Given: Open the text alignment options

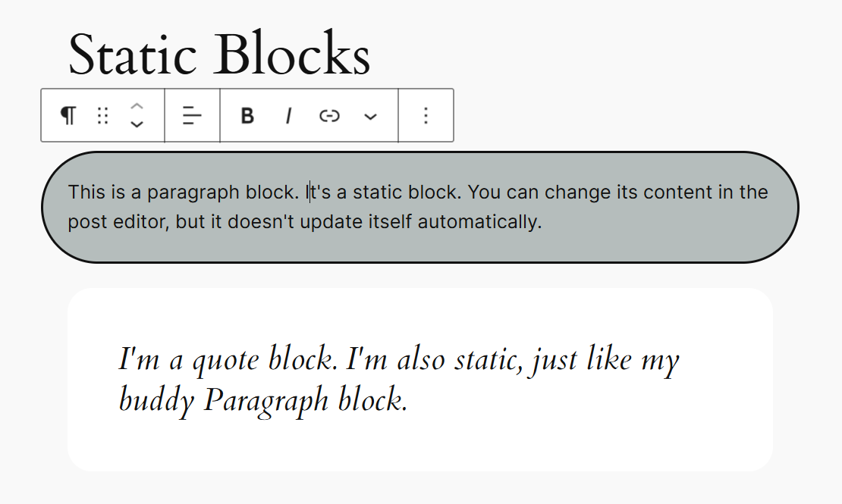Looking at the screenshot, I should (193, 115).
